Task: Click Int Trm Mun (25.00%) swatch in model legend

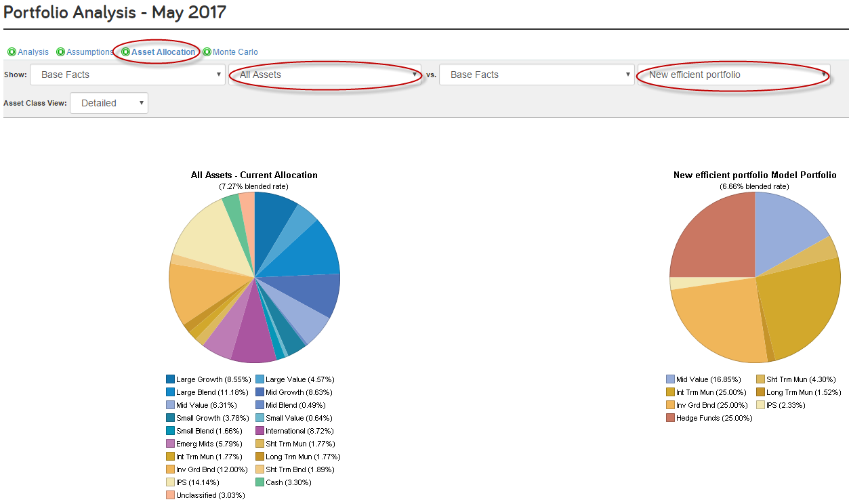Action: (x=670, y=392)
